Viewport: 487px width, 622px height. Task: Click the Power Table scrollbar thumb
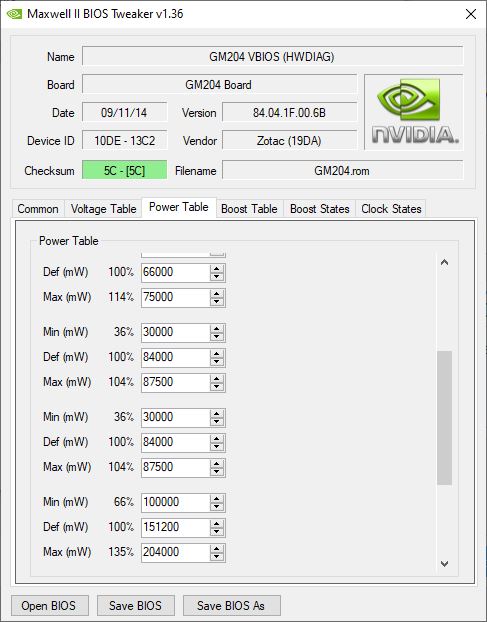coord(444,418)
